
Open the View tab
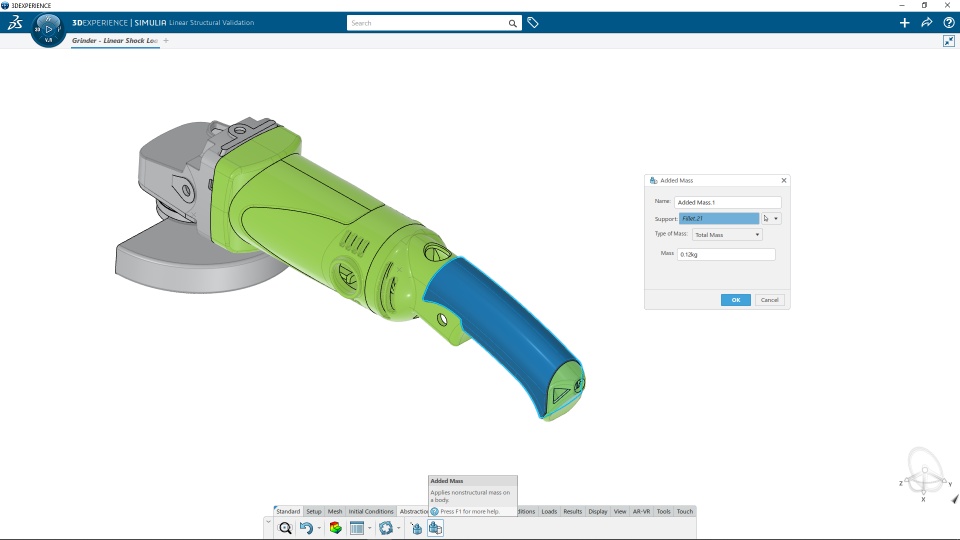tap(620, 511)
